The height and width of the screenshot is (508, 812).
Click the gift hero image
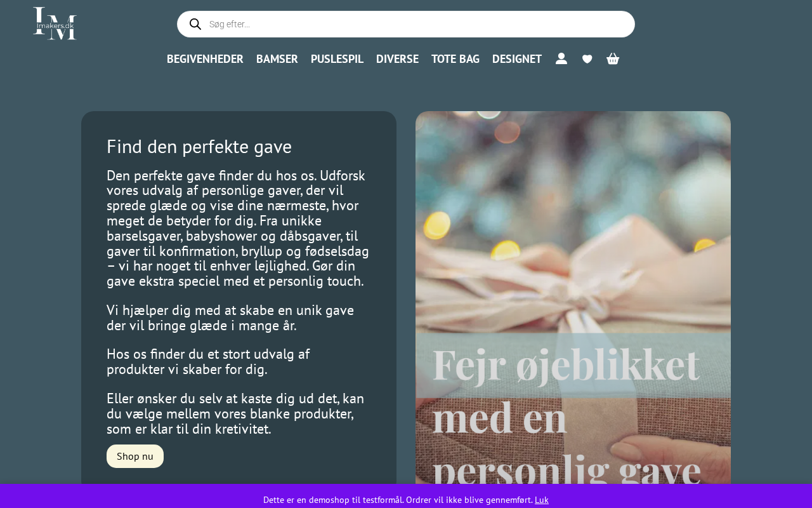click(573, 297)
